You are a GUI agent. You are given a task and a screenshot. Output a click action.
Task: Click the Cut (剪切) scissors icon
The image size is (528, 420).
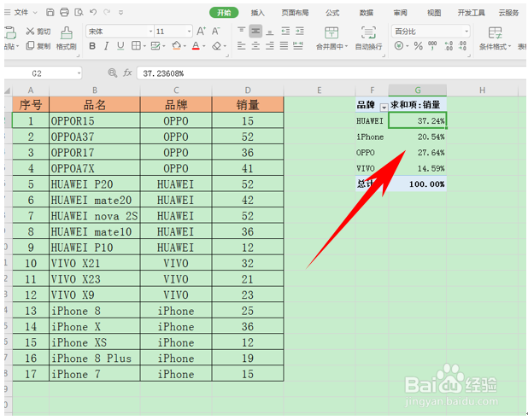[30, 32]
